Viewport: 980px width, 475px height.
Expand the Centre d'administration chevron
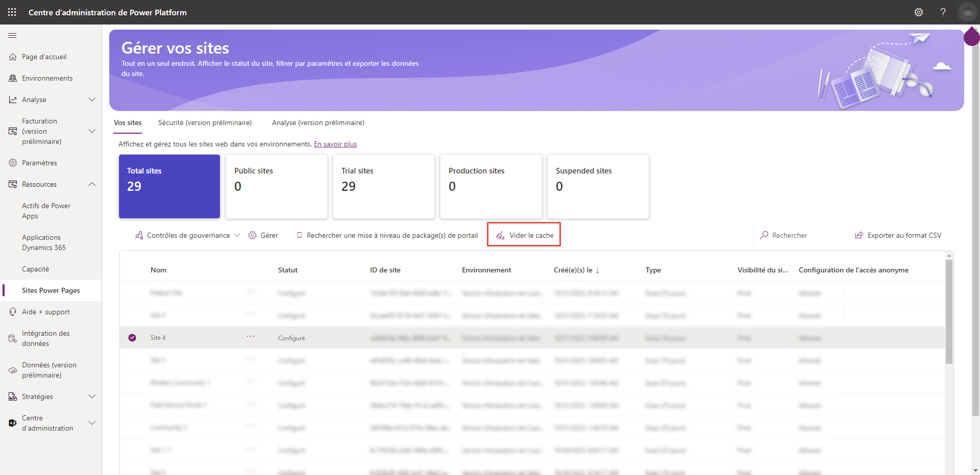[92, 423]
